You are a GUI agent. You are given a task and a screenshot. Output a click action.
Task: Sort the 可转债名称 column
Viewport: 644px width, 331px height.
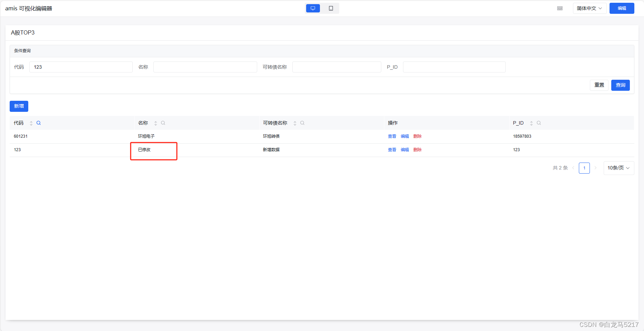[295, 123]
